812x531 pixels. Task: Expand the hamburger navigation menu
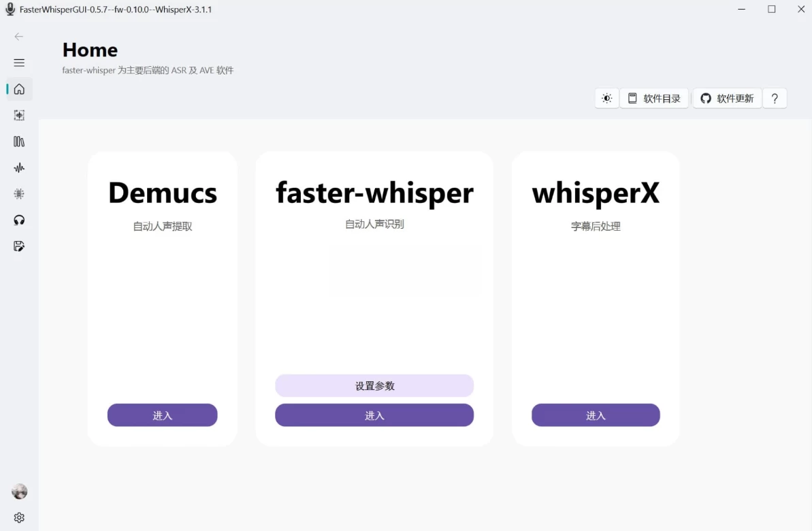(x=19, y=63)
